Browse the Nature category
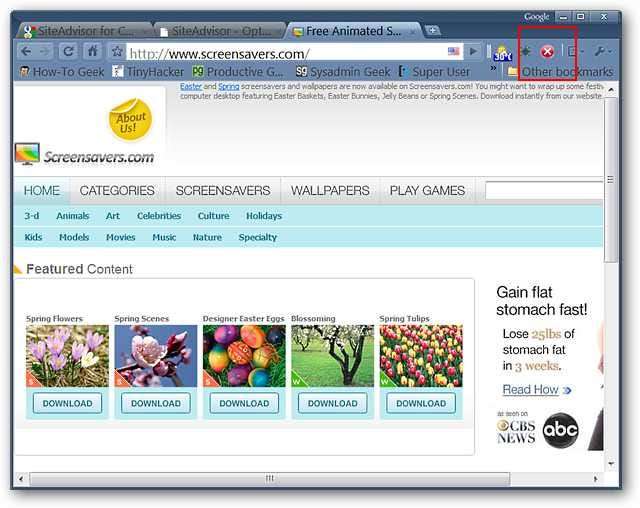640x508 pixels. pos(207,237)
